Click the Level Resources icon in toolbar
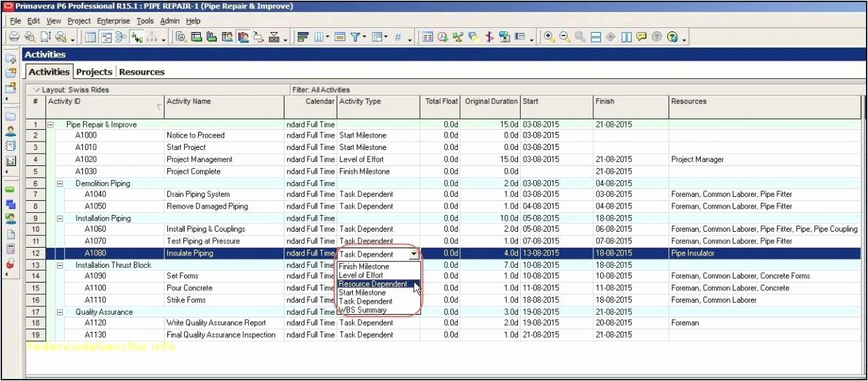The image size is (868, 381). click(458, 38)
